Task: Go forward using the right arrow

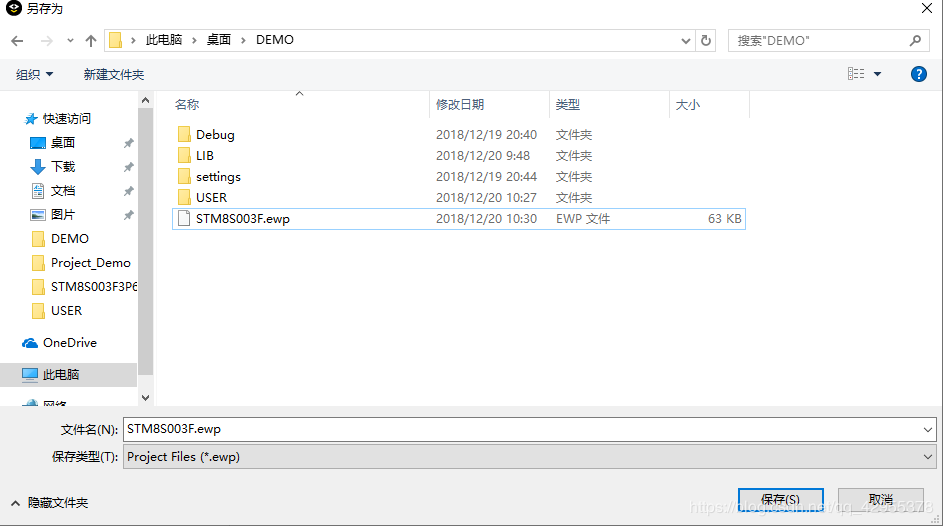Action: pyautogui.click(x=46, y=41)
